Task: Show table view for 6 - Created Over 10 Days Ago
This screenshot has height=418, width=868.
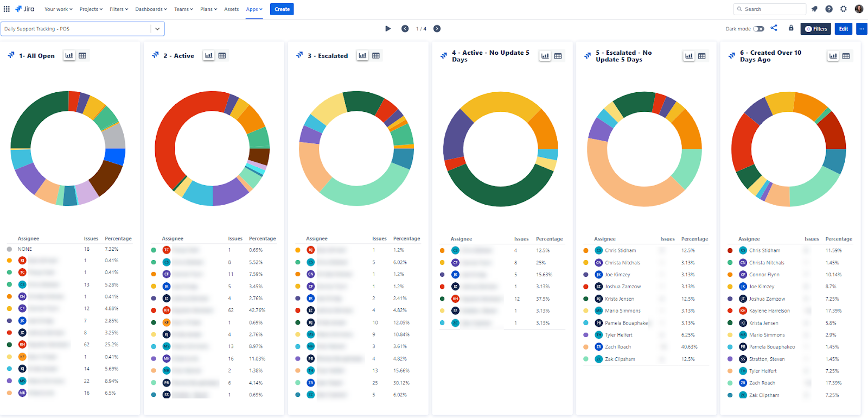Action: pyautogui.click(x=846, y=56)
